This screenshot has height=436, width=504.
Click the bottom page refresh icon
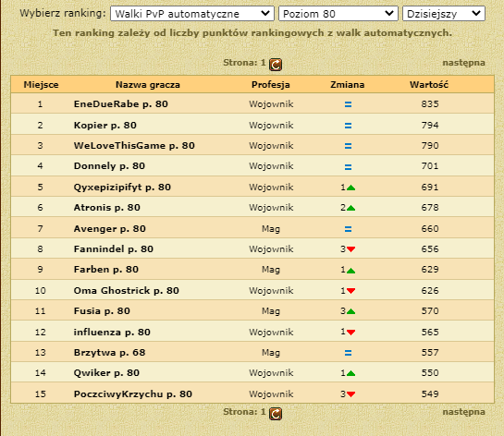[x=276, y=414]
